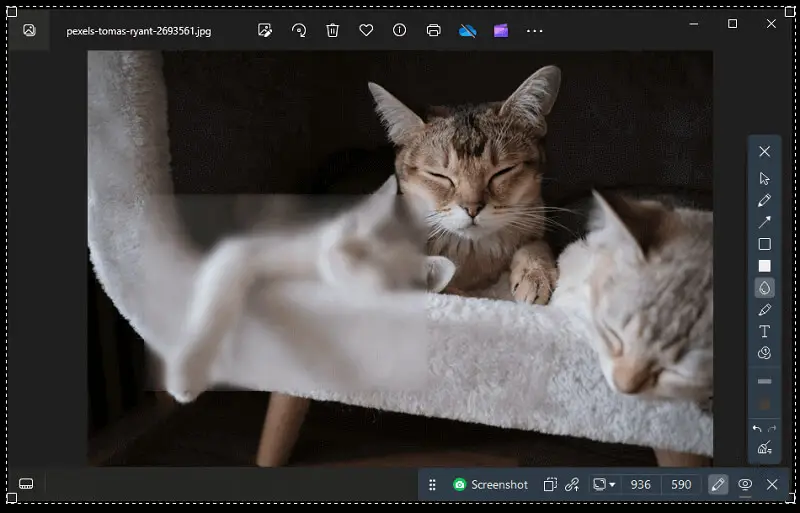The width and height of the screenshot is (800, 513).
Task: Open capture area size dropdown
Action: click(x=604, y=484)
